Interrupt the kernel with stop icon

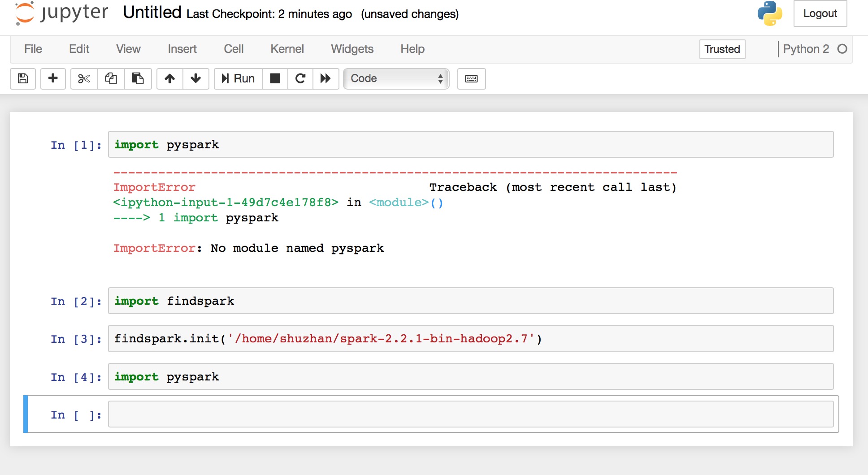pyautogui.click(x=275, y=79)
